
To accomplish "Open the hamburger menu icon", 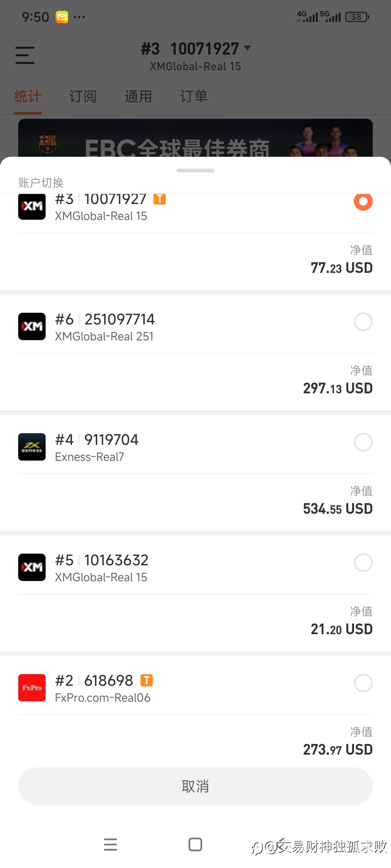I will click(25, 55).
